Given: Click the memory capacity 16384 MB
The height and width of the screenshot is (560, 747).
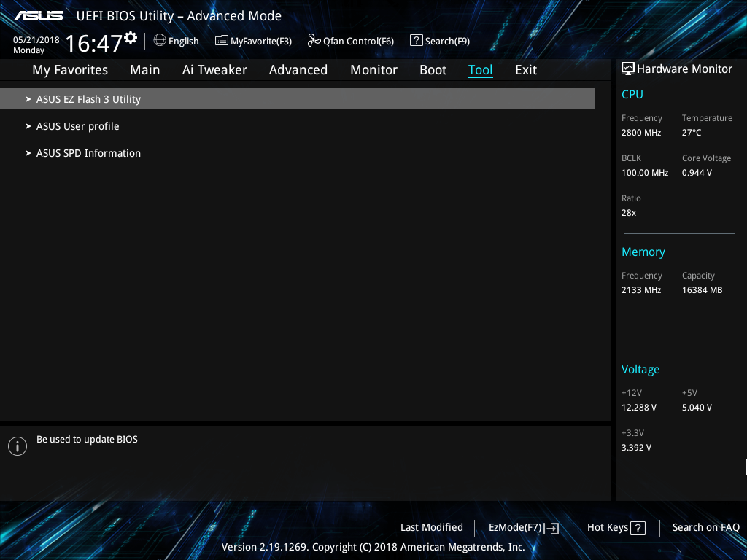Looking at the screenshot, I should point(703,290).
